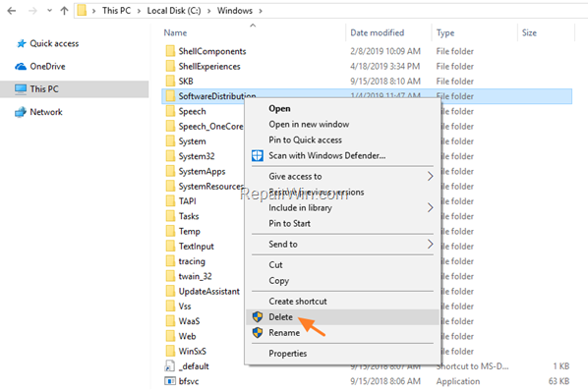Choose Create shortcut in context menu
588x390 pixels.
[342, 302]
